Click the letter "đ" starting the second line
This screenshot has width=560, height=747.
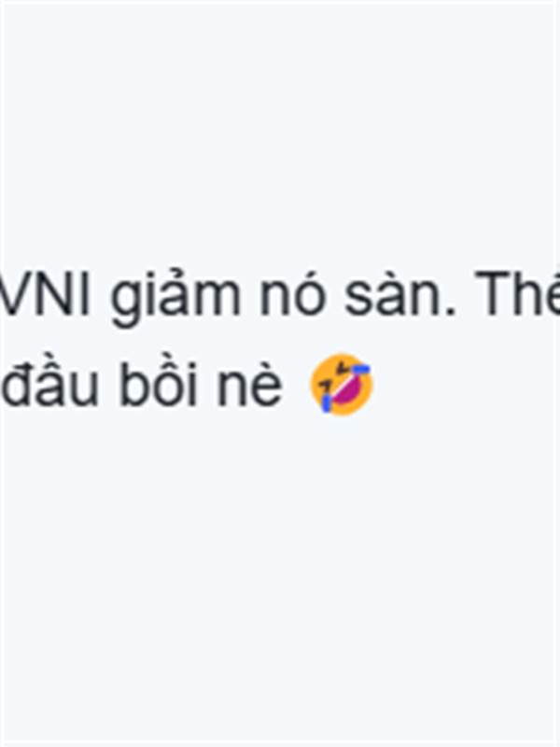click(x=15, y=384)
